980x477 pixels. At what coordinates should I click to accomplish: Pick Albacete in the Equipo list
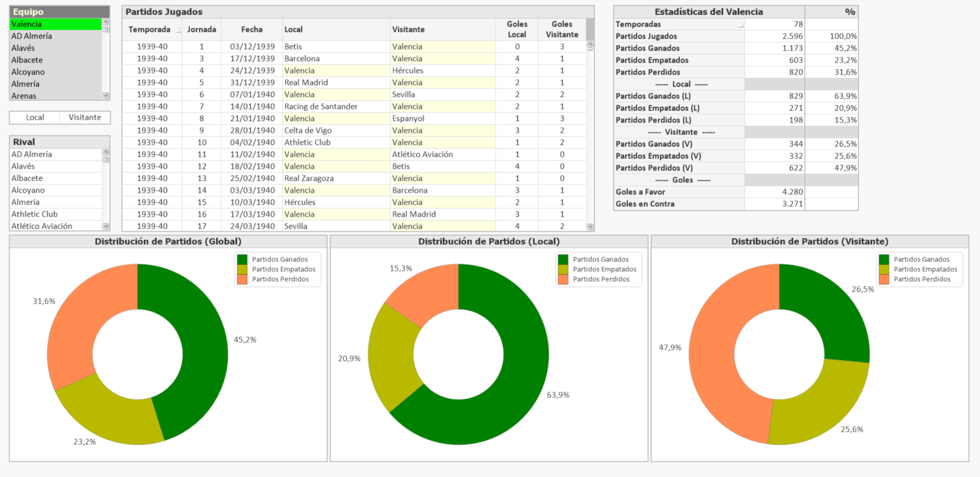click(x=55, y=60)
